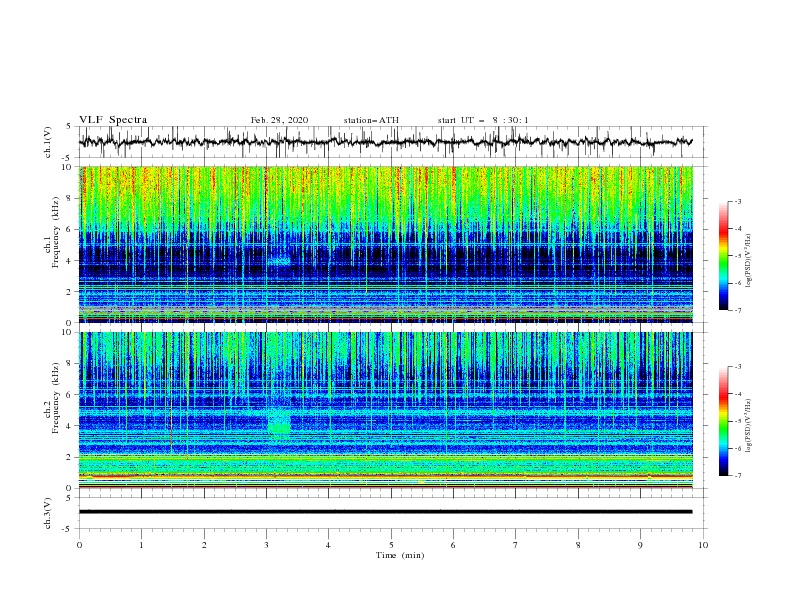
Task: Click the "7" tick on the Time axis
Action: click(516, 545)
